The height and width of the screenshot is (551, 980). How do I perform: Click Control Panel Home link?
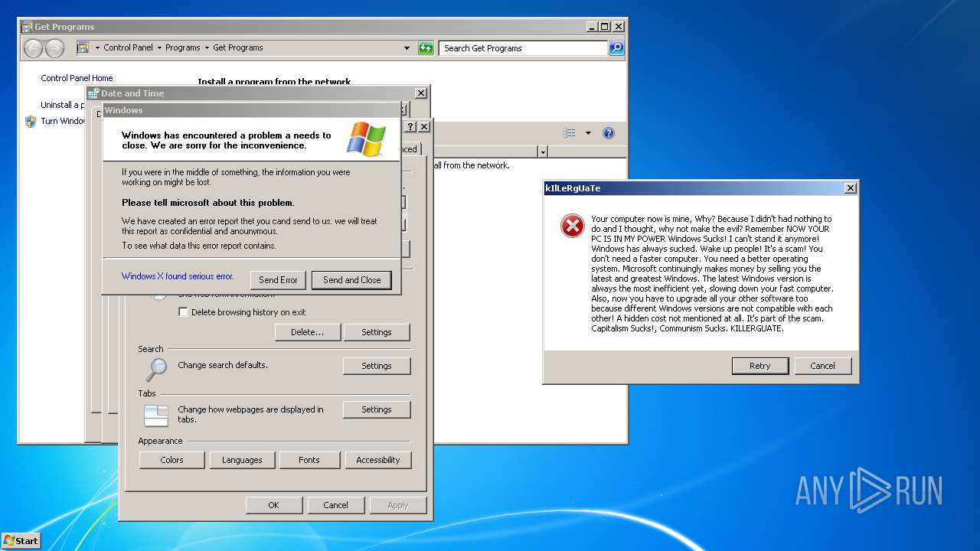coord(77,78)
